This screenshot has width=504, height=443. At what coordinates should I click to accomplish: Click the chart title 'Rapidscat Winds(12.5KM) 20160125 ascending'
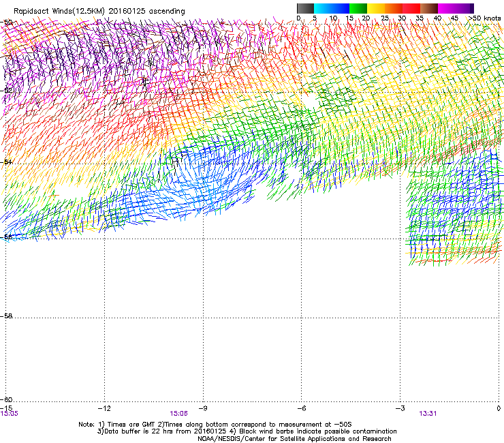point(99,12)
